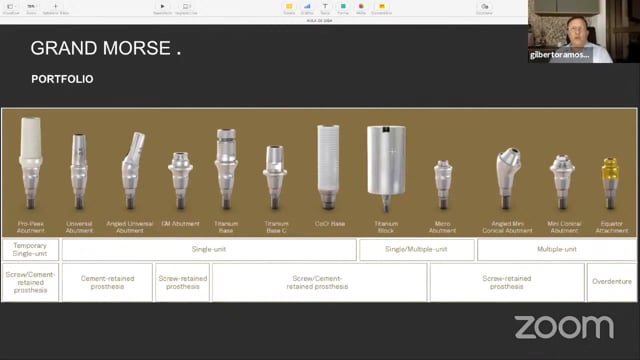Start slideshow with the Play button
The image size is (640, 360).
[x=162, y=7]
